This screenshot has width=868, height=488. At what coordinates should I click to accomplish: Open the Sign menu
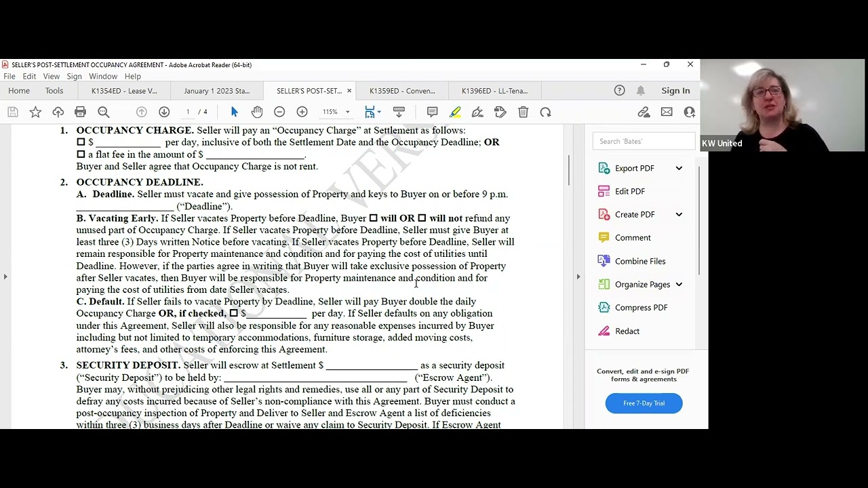tap(74, 77)
